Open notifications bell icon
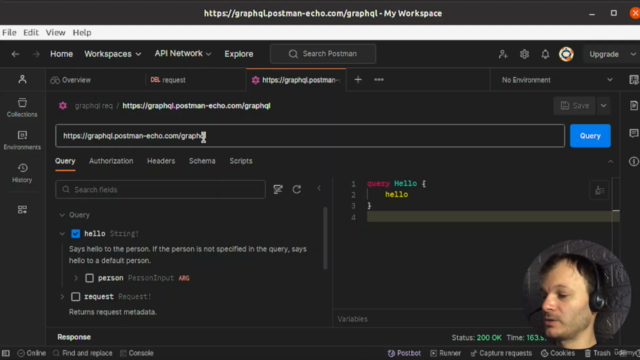This screenshot has height=360, width=640. pos(545,54)
